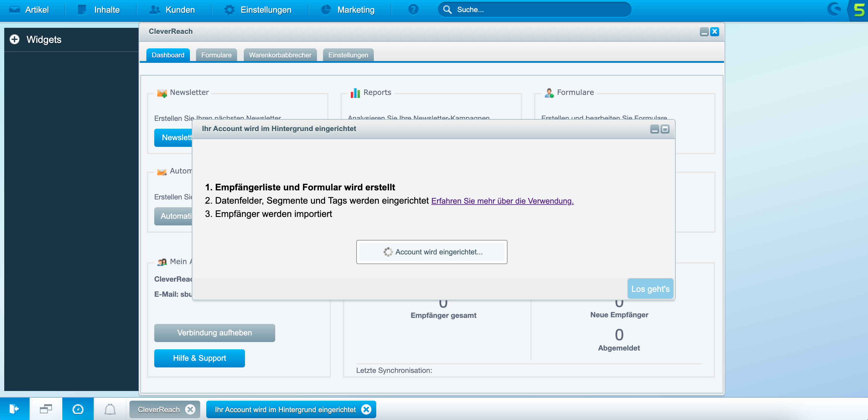Viewport: 868px width, 420px height.
Task: Switch to the CleverReach Einstellungen tab
Action: click(348, 55)
